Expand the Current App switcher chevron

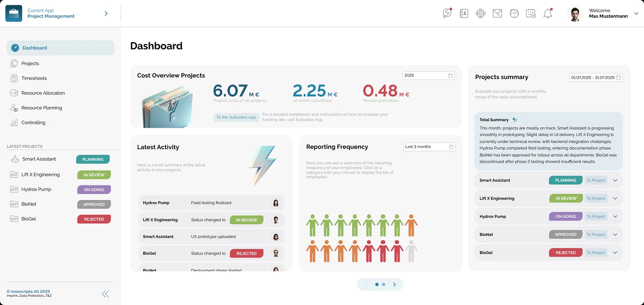point(106,13)
